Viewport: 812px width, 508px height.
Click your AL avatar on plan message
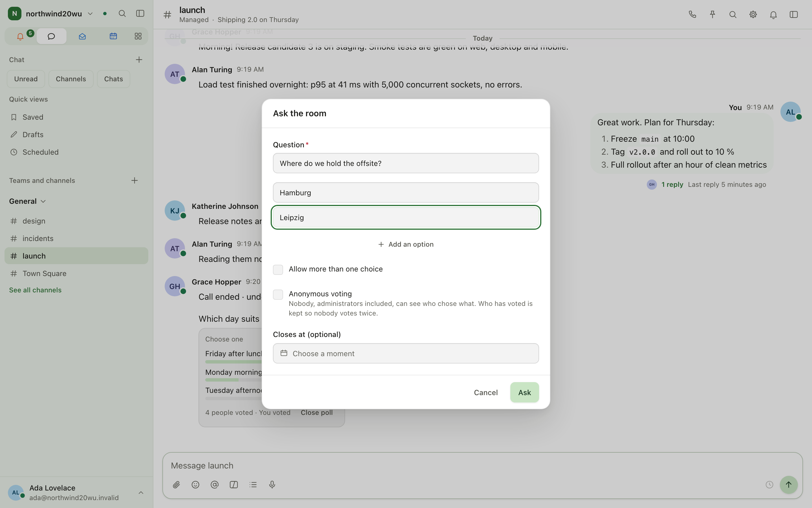click(x=790, y=112)
